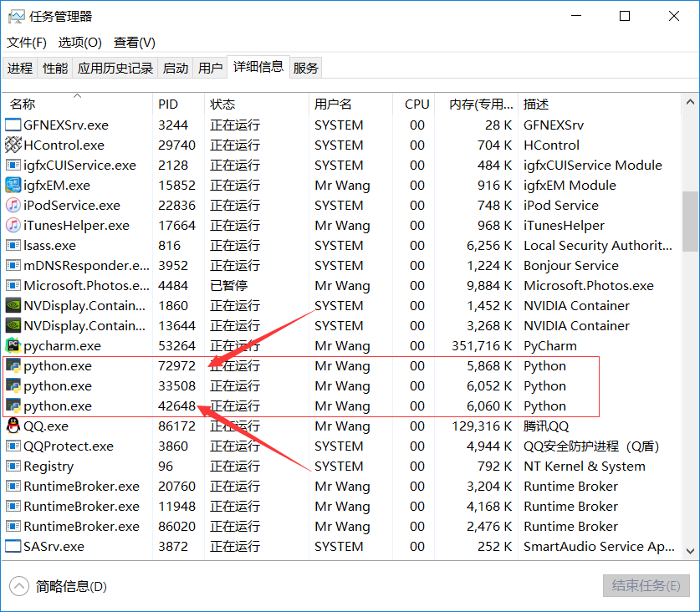
Task: Click the Microsoft.Photos process icon
Action: [x=13, y=286]
